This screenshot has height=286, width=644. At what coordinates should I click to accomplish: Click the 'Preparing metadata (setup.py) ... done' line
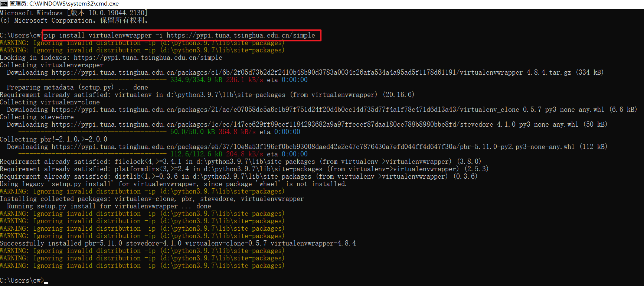pyautogui.click(x=77, y=87)
